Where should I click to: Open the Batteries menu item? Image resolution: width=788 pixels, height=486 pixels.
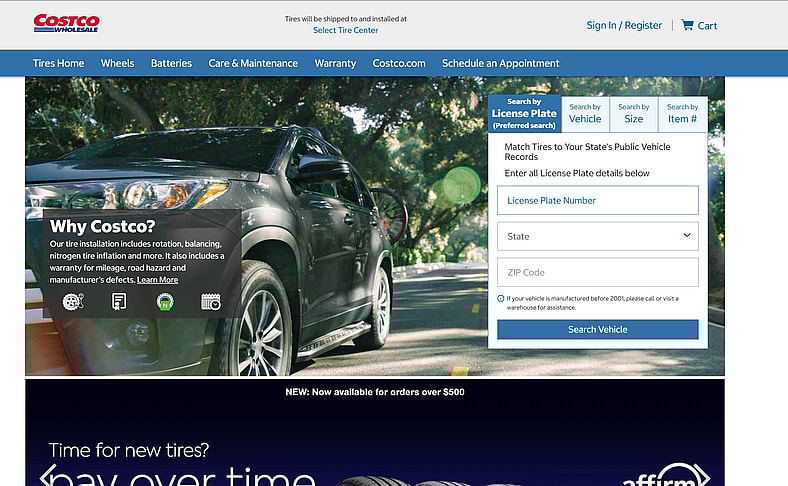click(171, 63)
